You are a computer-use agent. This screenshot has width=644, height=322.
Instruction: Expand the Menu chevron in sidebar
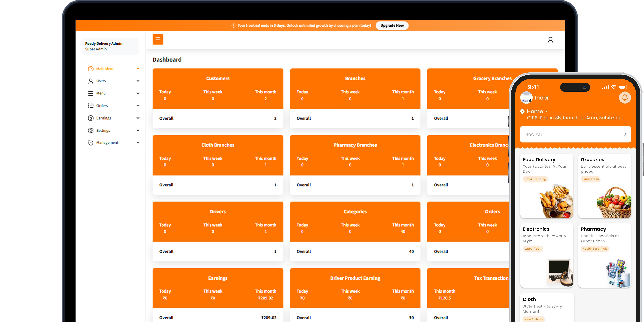(138, 93)
